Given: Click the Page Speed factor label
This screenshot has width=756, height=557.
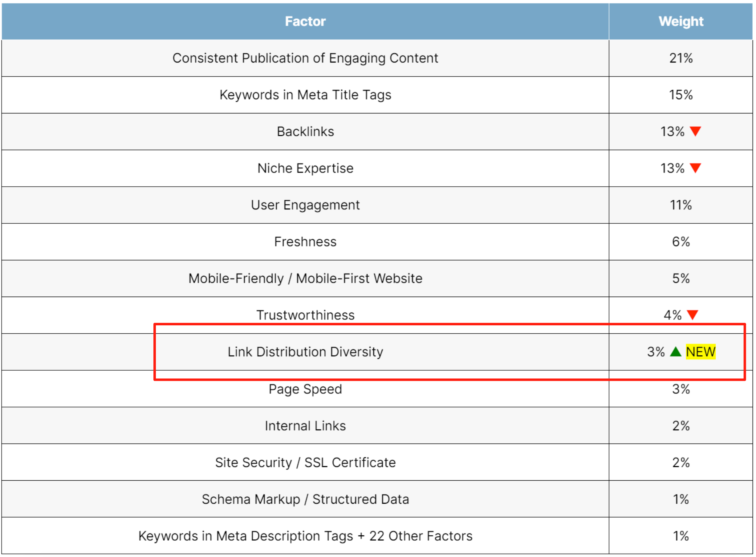Looking at the screenshot, I should click(305, 389).
